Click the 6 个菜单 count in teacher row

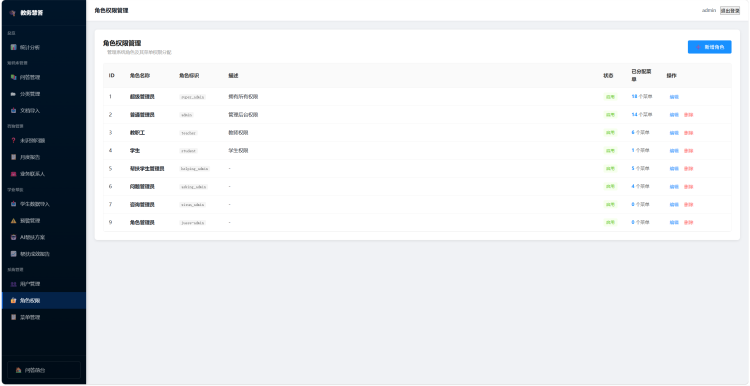[x=640, y=132]
